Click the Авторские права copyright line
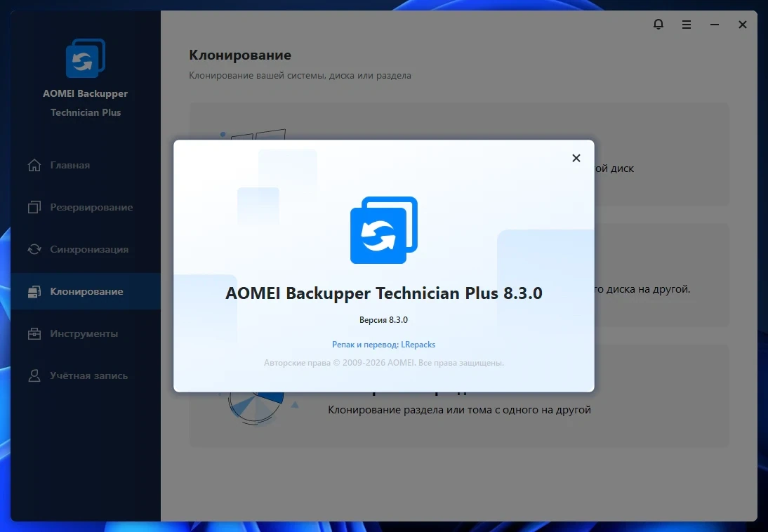Screen dimensions: 768x532 point(383,363)
